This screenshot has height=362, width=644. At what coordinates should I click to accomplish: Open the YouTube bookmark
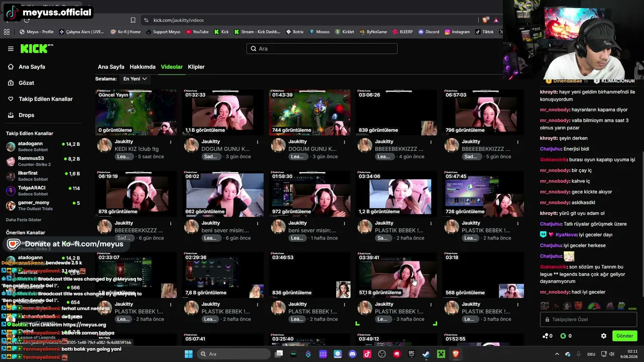(197, 32)
